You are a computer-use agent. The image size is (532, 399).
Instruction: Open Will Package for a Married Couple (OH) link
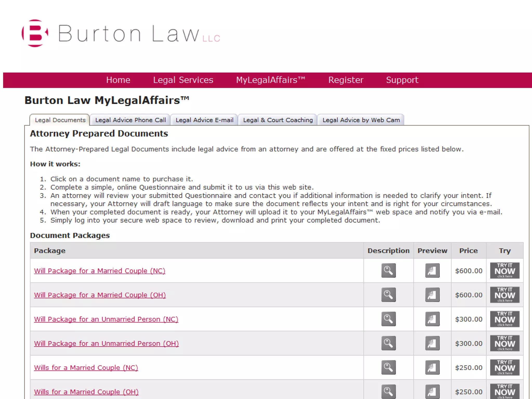pos(100,295)
